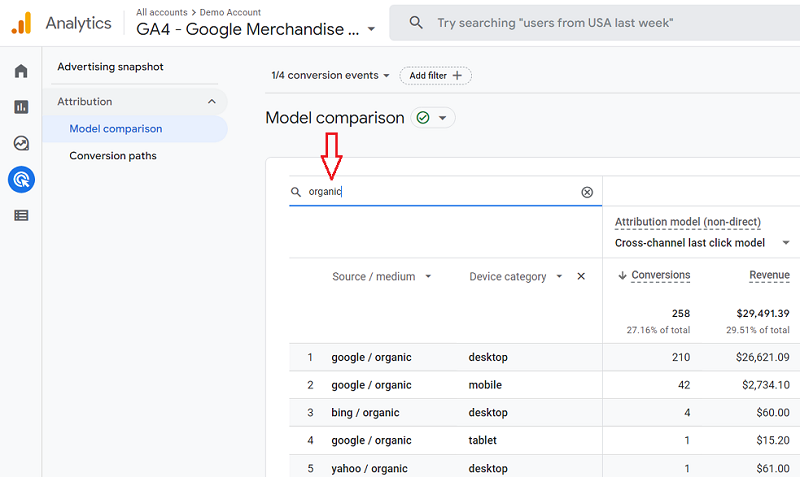Click the Google Analytics logo
Screen dimensions: 800x477
(21, 23)
